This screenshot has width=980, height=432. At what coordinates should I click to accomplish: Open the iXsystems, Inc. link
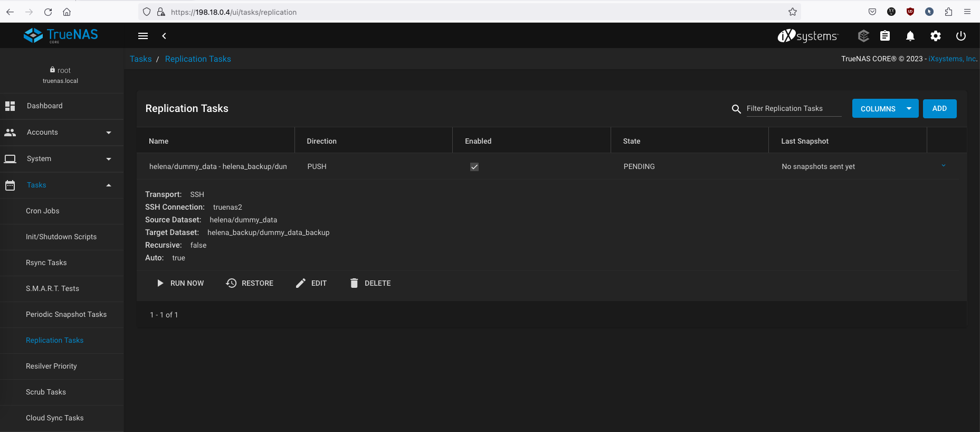[952, 59]
